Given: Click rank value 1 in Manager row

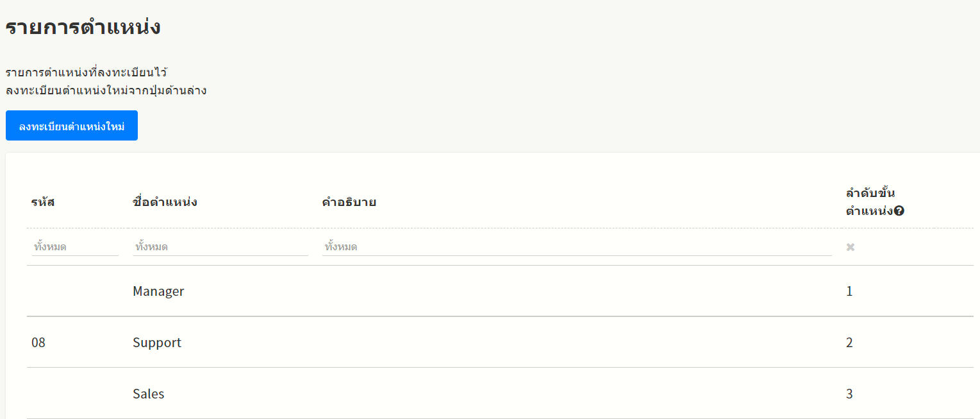Looking at the screenshot, I should (x=849, y=291).
